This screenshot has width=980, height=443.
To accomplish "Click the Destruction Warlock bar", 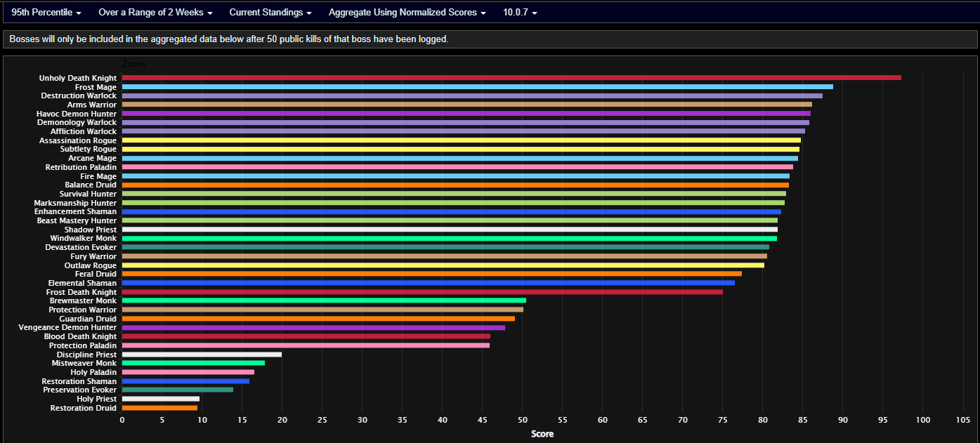I will tap(472, 95).
